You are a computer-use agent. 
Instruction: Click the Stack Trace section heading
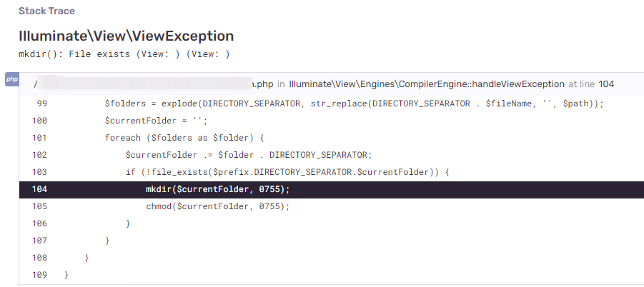click(46, 11)
